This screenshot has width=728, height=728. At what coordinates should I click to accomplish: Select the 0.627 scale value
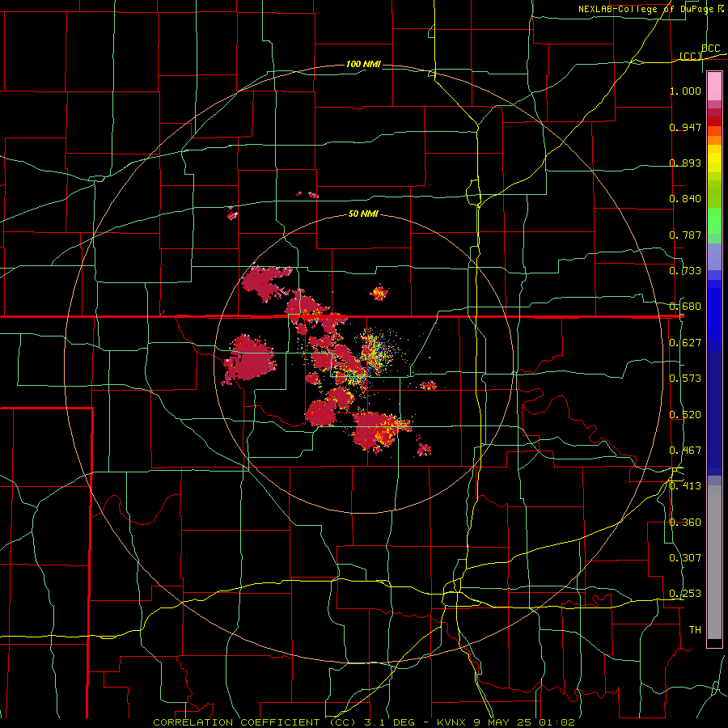pos(685,343)
